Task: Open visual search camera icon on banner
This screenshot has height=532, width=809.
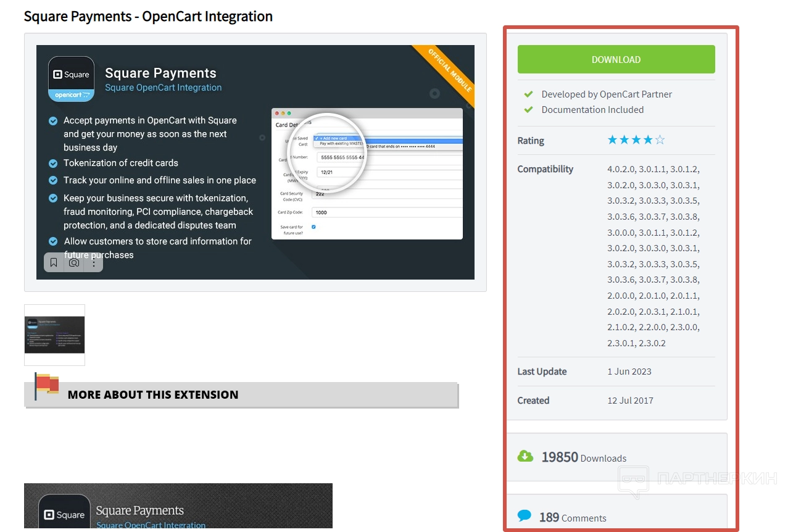Action: point(74,262)
